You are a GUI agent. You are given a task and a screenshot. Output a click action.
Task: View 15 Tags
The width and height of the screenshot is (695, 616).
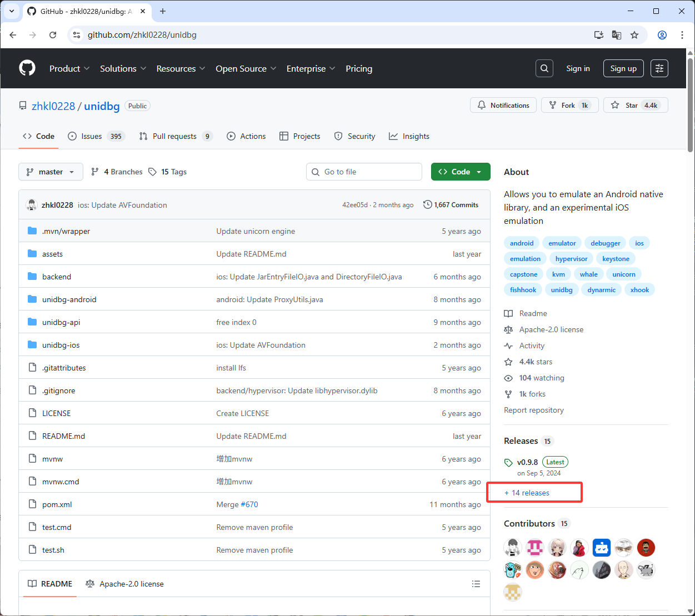coord(167,172)
